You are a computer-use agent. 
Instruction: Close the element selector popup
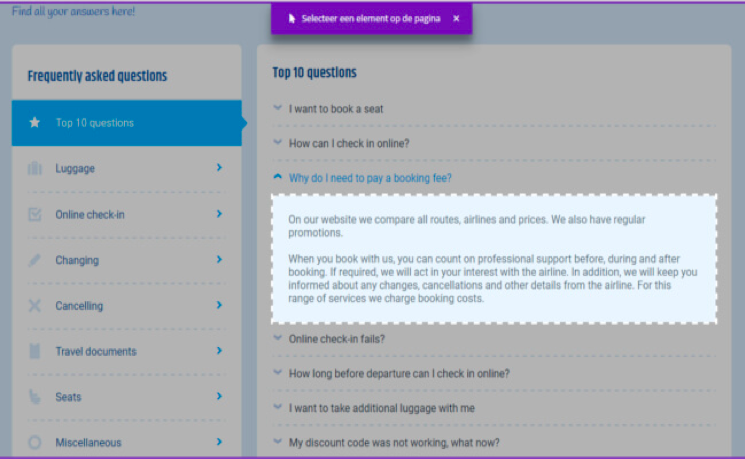(x=456, y=18)
